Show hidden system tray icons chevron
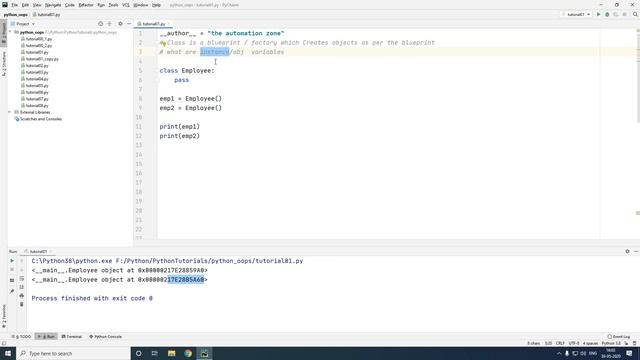The height and width of the screenshot is (360, 640). [559, 353]
